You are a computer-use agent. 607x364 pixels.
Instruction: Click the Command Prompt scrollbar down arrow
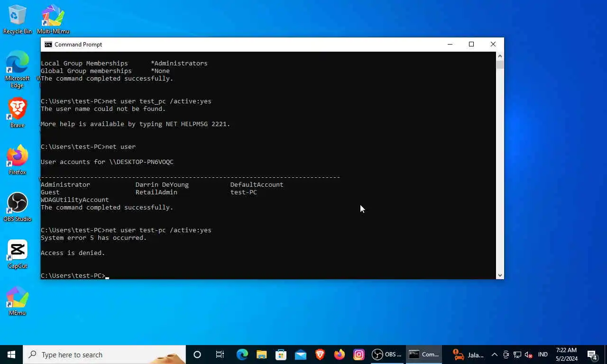[x=500, y=275]
